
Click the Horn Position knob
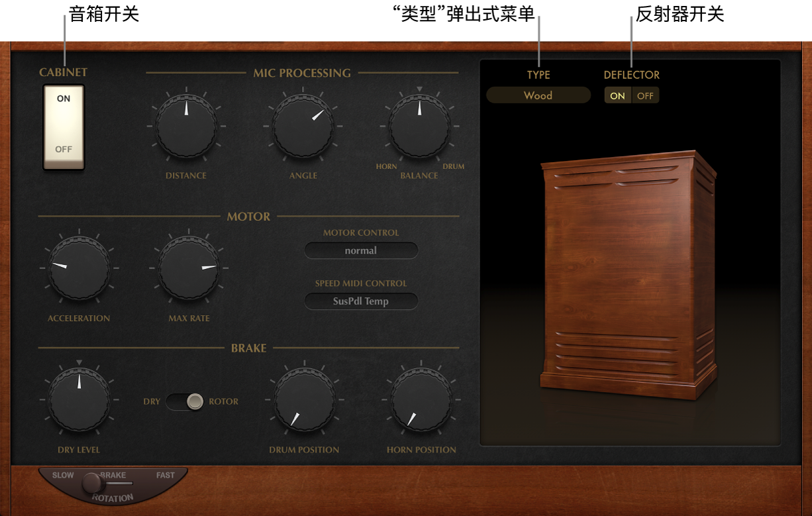point(421,400)
